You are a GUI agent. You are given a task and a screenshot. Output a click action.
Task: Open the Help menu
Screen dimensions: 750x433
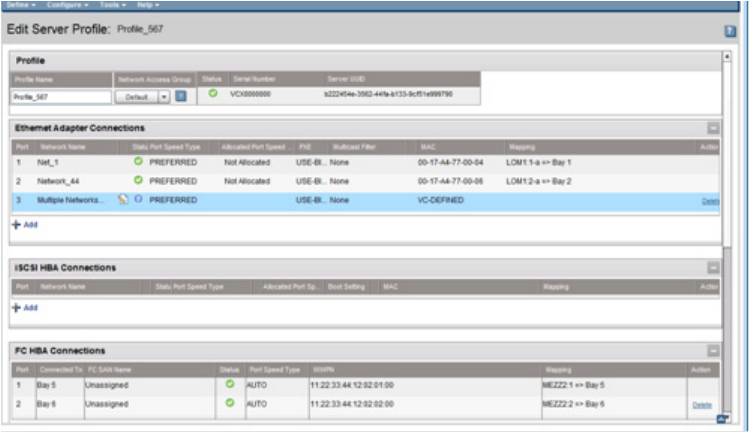pyautogui.click(x=148, y=4)
